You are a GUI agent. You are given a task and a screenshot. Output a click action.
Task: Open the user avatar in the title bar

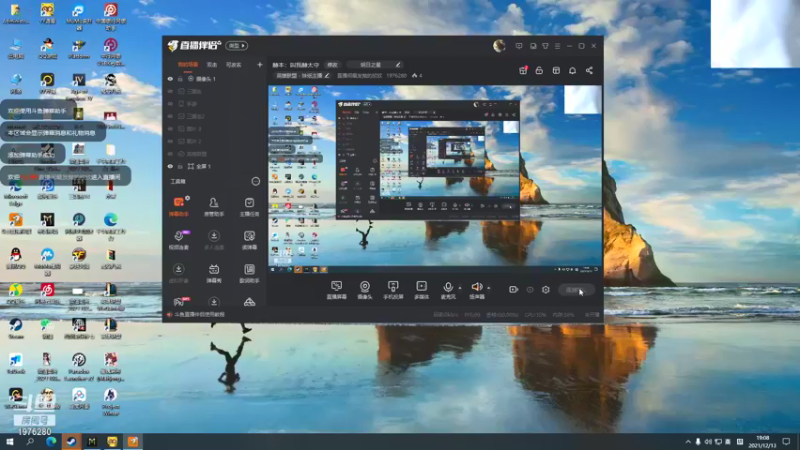(499, 46)
